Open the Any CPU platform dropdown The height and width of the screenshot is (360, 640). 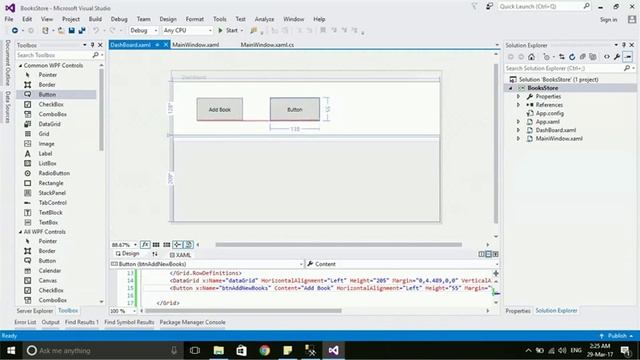187,30
